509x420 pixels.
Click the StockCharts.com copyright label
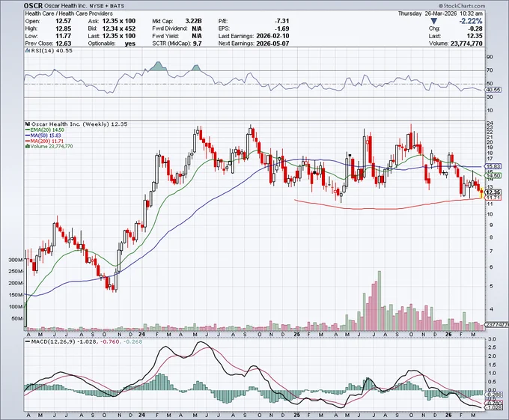point(462,6)
